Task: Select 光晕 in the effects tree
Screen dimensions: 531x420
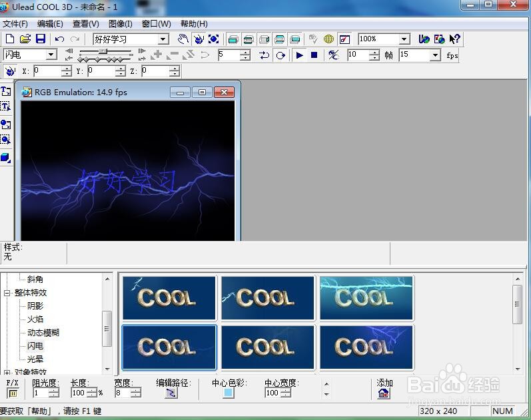Action: point(35,359)
